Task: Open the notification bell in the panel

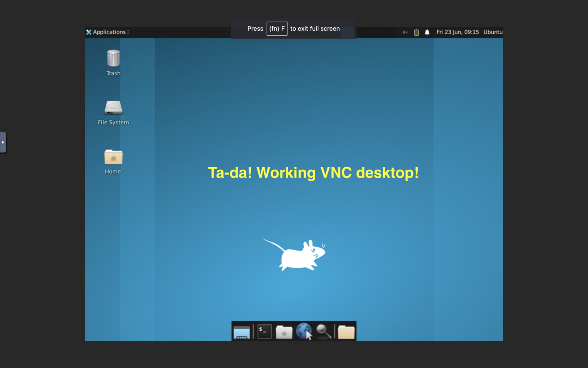Action: 427,32
